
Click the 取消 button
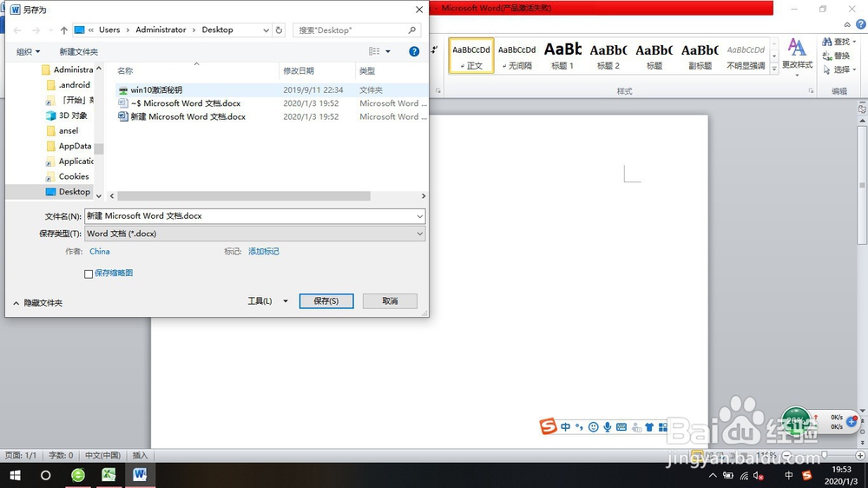tap(390, 300)
